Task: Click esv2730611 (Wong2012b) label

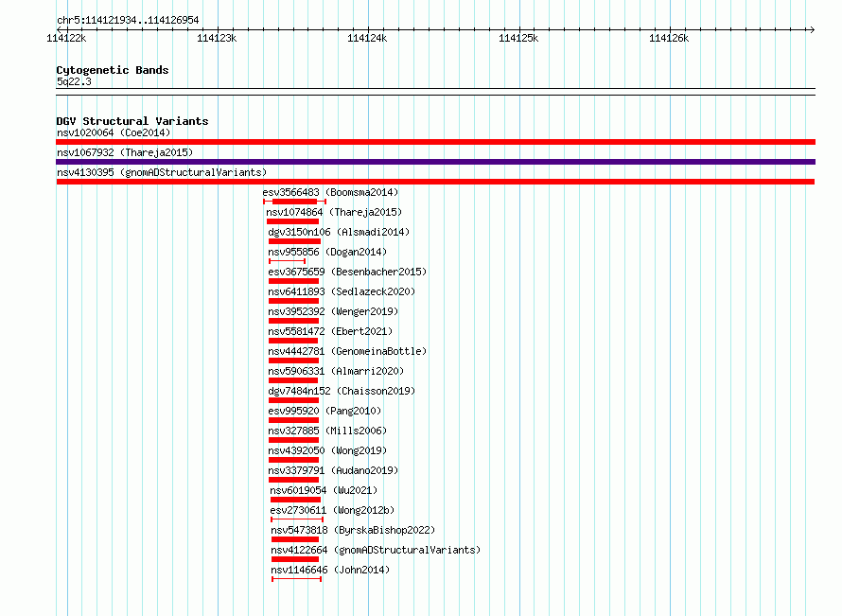Action: point(332,510)
